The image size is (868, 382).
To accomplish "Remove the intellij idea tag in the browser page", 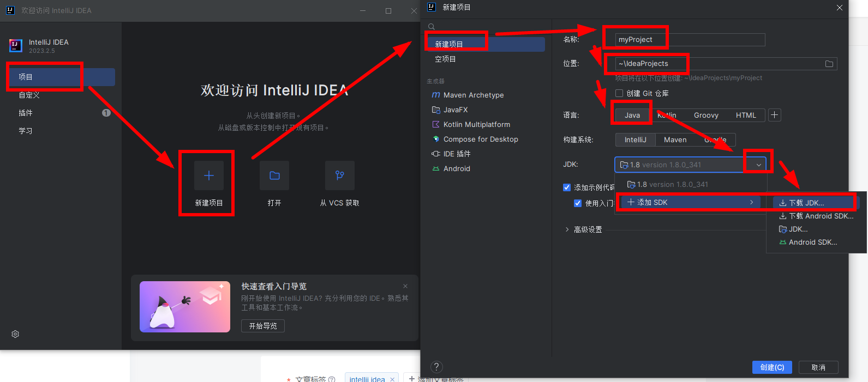I will point(392,379).
